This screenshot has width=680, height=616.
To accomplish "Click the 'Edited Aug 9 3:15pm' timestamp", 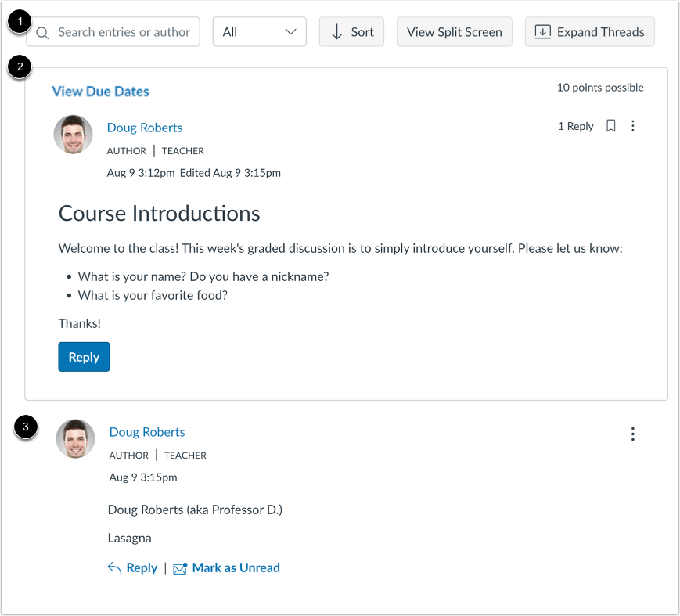I will [230, 173].
